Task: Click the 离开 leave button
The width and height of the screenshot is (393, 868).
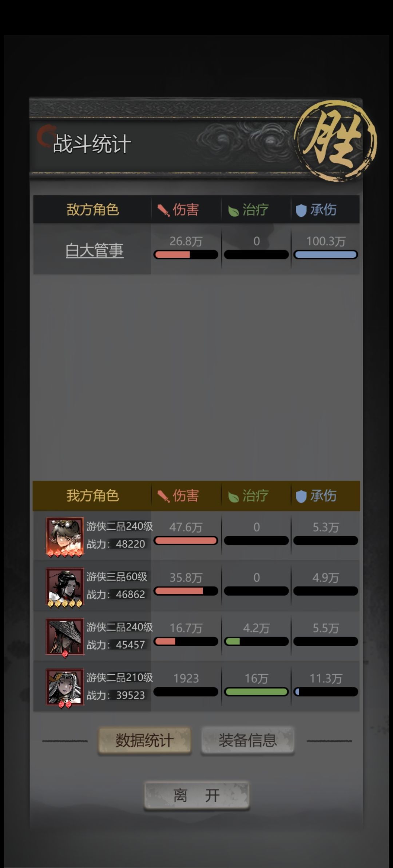Action: click(x=196, y=795)
